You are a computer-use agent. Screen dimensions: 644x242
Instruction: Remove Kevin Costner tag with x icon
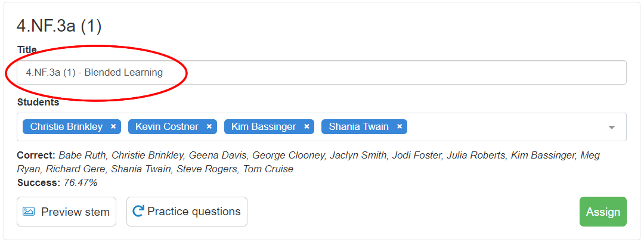(209, 126)
